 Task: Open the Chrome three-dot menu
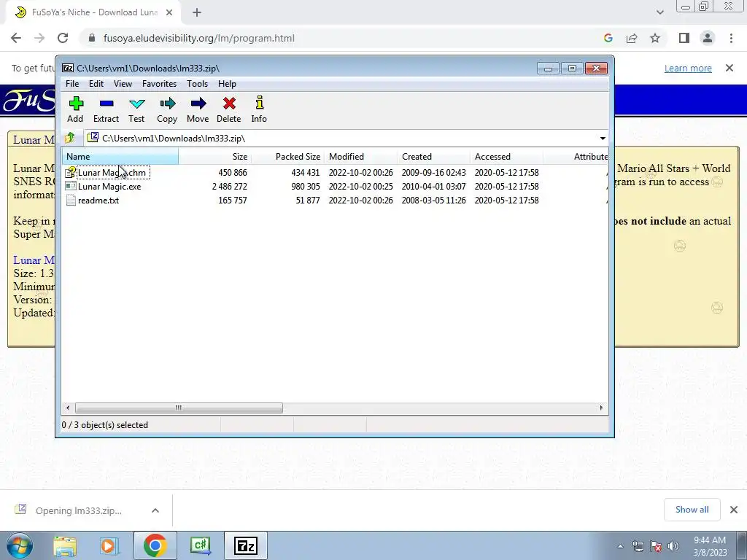coord(731,38)
